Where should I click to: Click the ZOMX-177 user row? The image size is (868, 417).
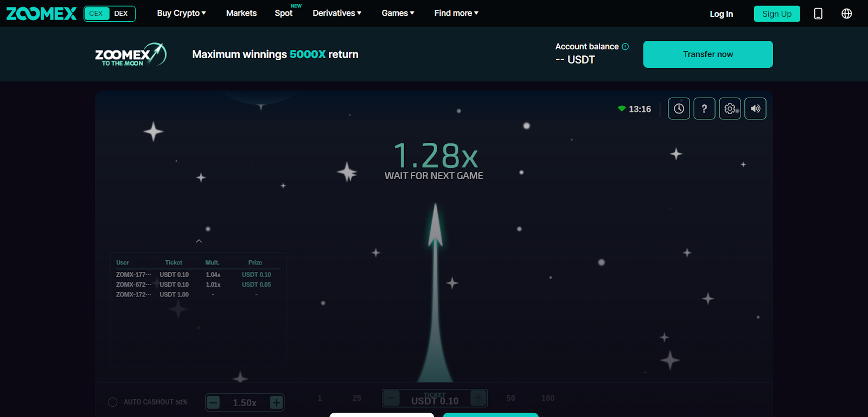pyautogui.click(x=198, y=275)
